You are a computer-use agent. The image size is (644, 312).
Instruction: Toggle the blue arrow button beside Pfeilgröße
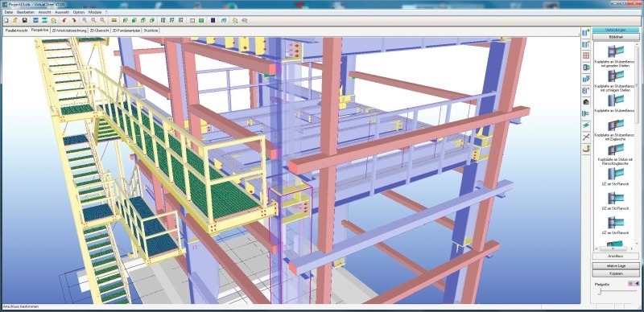pos(637,283)
